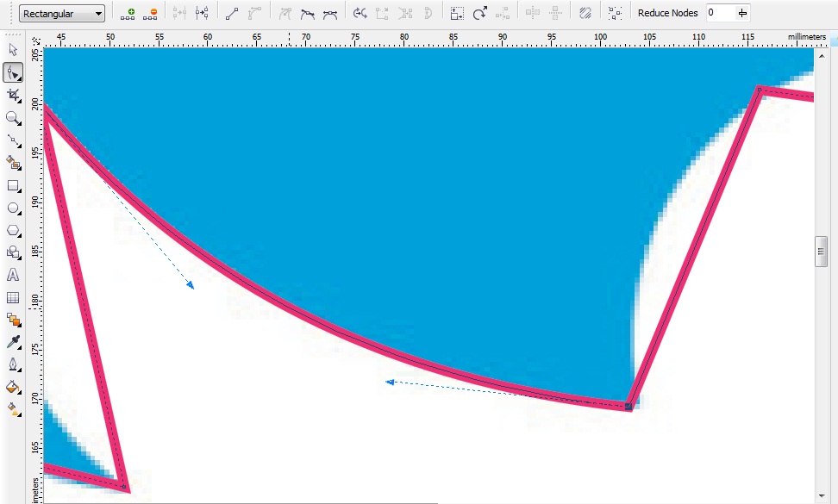Select the Ellipse tool
The image size is (838, 504).
(x=12, y=208)
